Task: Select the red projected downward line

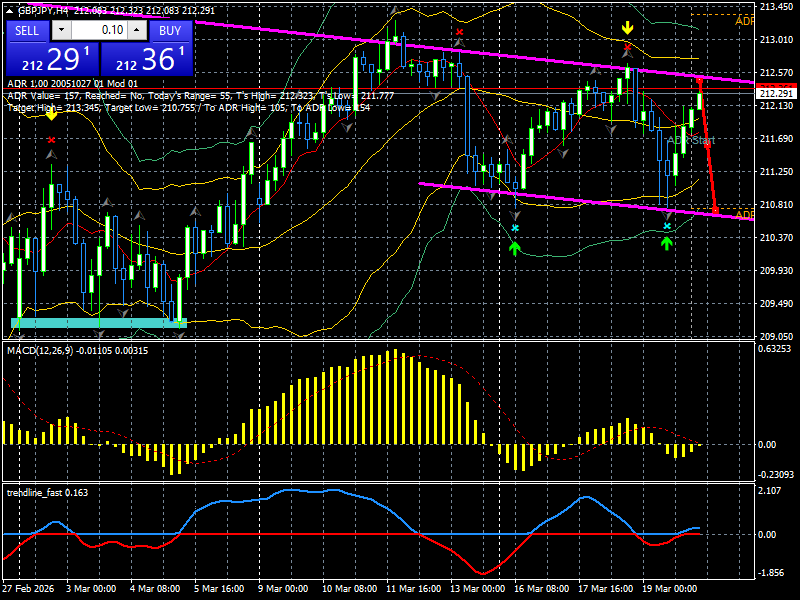Action: (708, 145)
